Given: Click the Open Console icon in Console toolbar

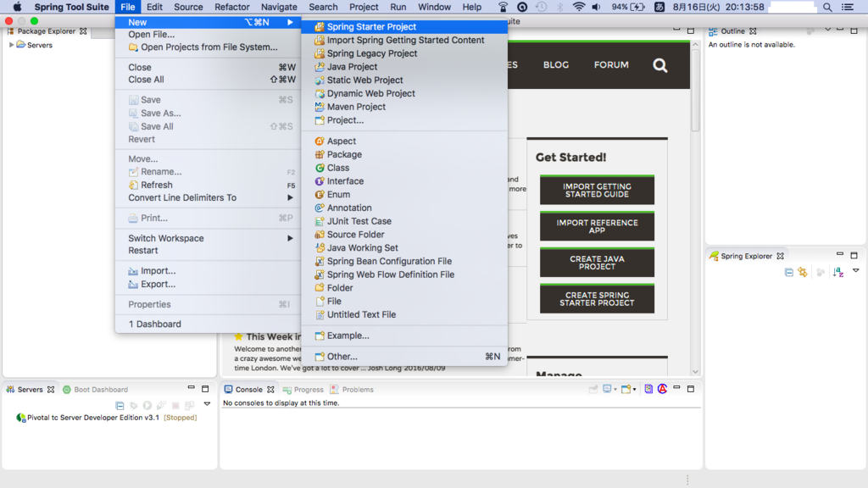Looking at the screenshot, I should pyautogui.click(x=626, y=389).
